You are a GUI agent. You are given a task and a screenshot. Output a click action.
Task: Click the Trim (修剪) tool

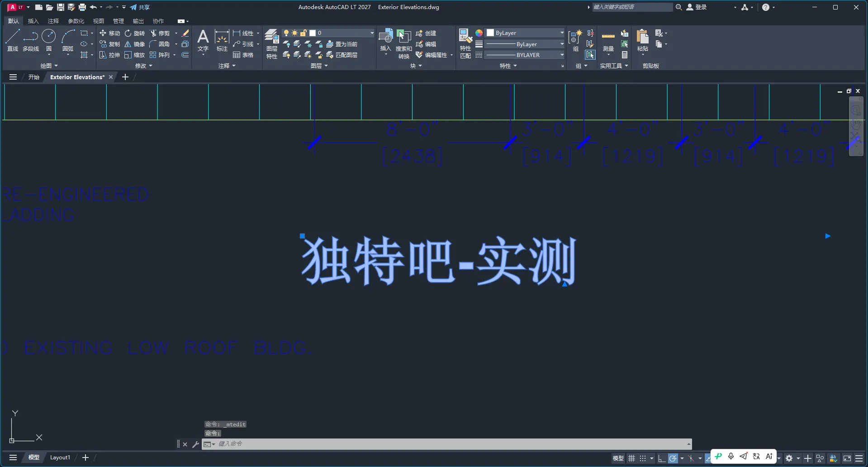coord(160,33)
